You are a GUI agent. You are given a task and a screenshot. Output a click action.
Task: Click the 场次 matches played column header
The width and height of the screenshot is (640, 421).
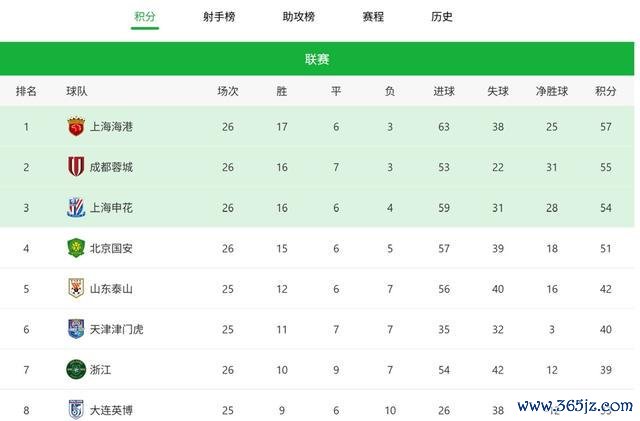click(x=228, y=91)
